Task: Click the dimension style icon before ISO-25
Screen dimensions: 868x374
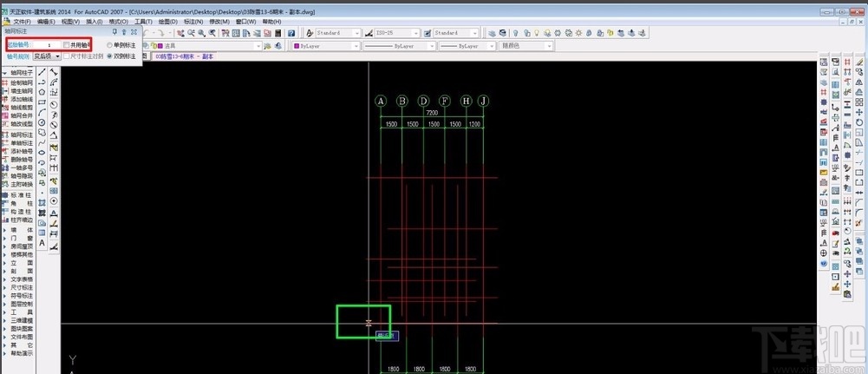Action: (x=369, y=33)
